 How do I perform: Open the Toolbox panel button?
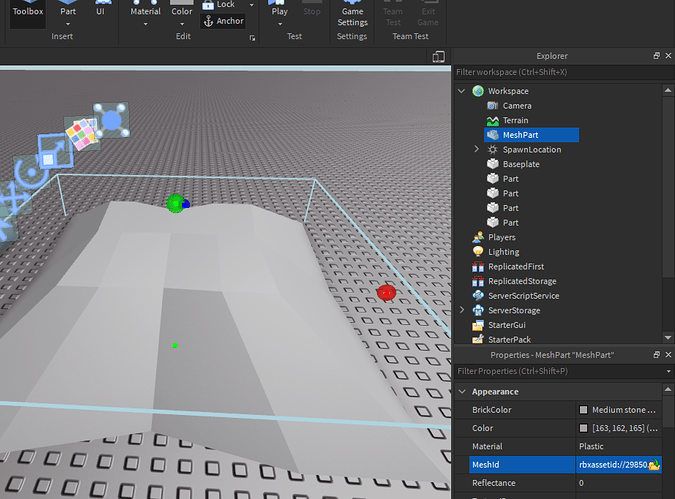click(x=28, y=12)
